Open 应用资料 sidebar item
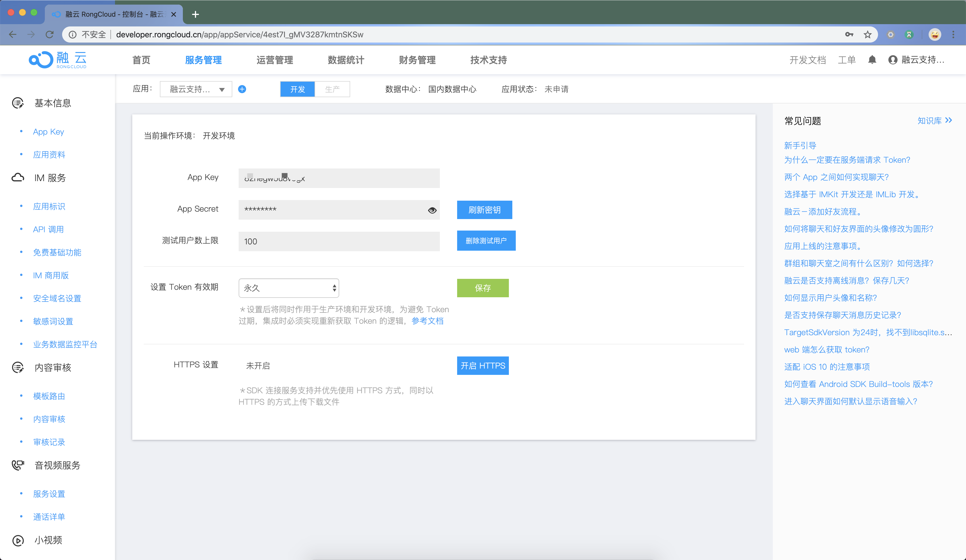 click(49, 155)
